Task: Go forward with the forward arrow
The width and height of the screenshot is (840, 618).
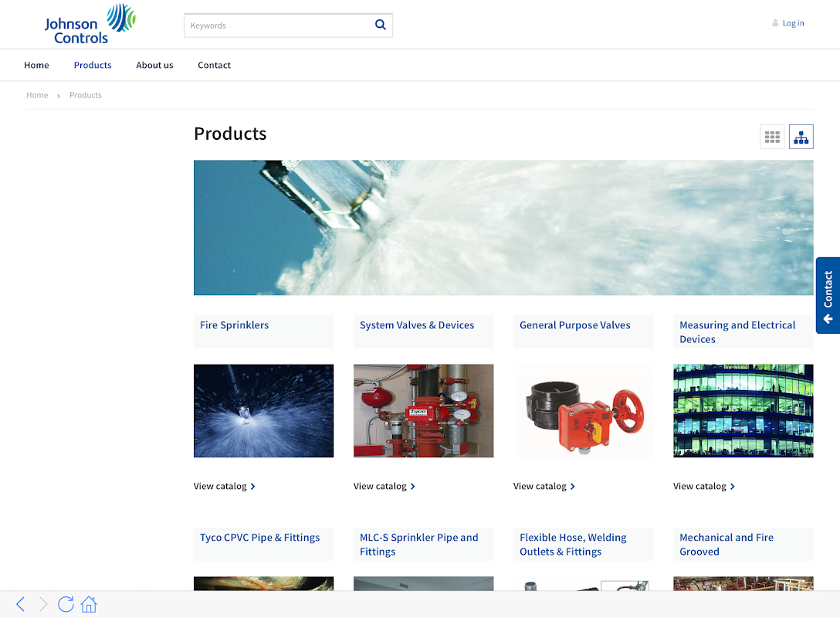Action: pos(43,604)
